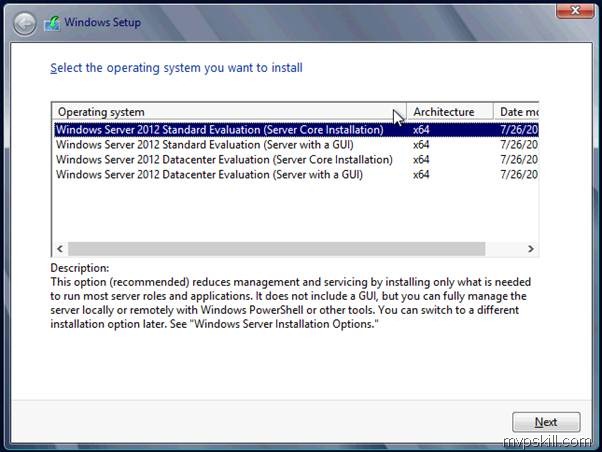
Task: Click x64 in the Standard Server with a GUI row
Action: pos(421,145)
